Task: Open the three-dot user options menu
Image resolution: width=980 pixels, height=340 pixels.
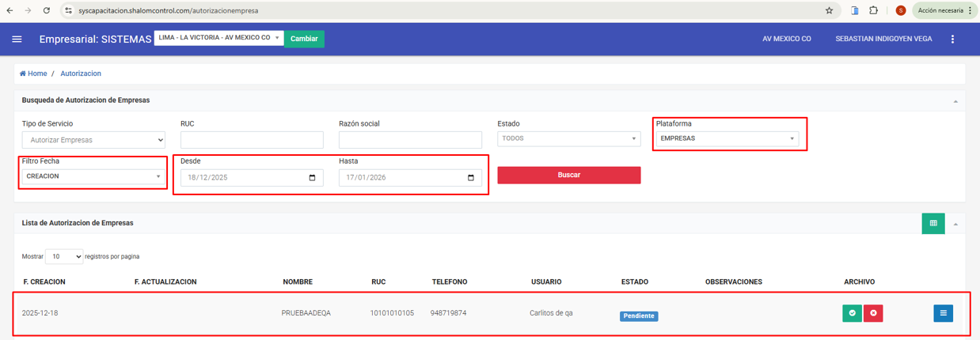Action: 952,39
